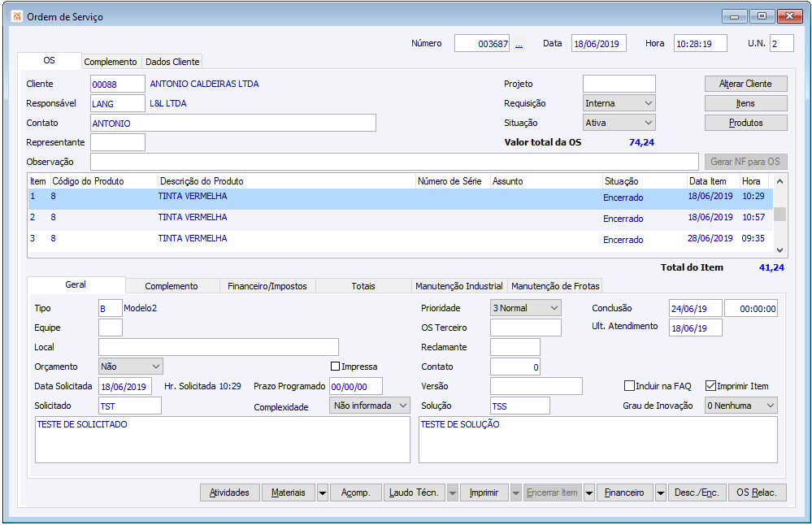Viewport: 812px width, 525px height.
Task: Enable the Impressa checkbox
Action: click(x=336, y=367)
